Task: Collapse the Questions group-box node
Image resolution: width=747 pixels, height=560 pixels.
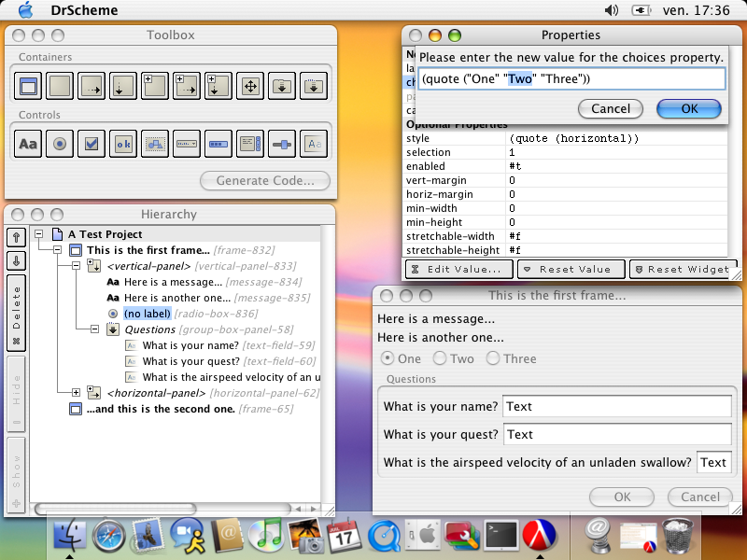Action: pos(94,329)
